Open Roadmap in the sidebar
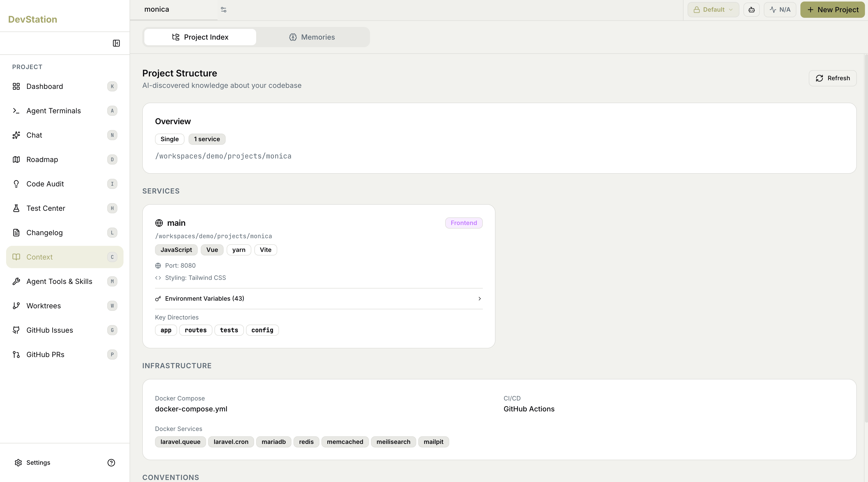Viewport: 868px width, 482px height. point(65,159)
